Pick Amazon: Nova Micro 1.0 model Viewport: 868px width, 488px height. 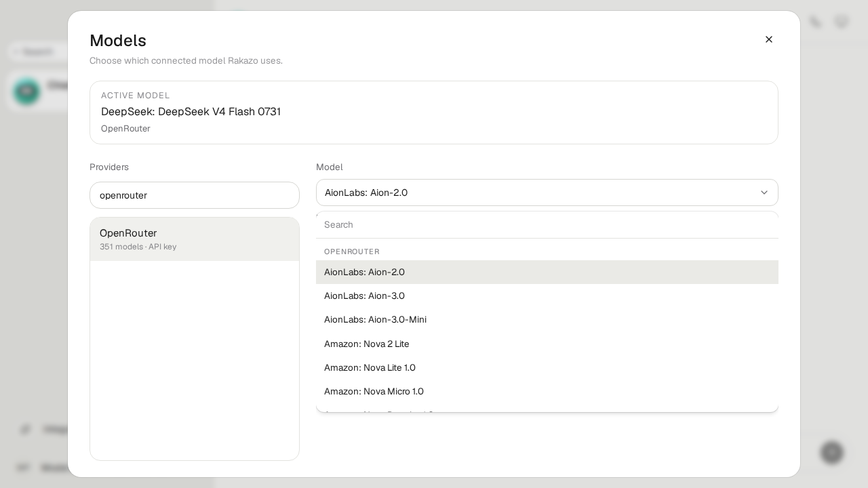[547, 391]
